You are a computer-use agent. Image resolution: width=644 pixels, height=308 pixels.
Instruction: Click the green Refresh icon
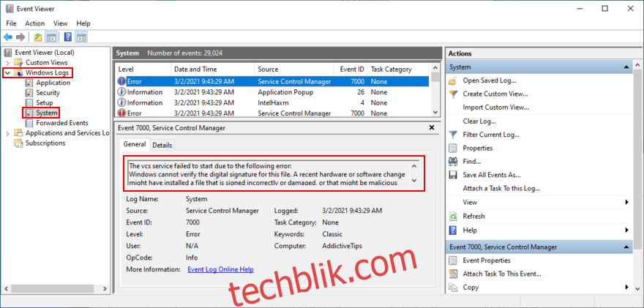453,216
